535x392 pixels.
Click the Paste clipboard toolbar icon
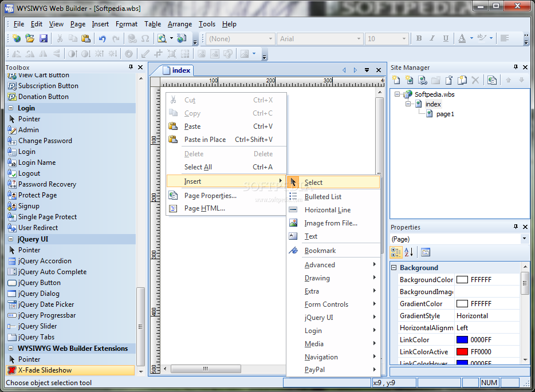(86, 38)
